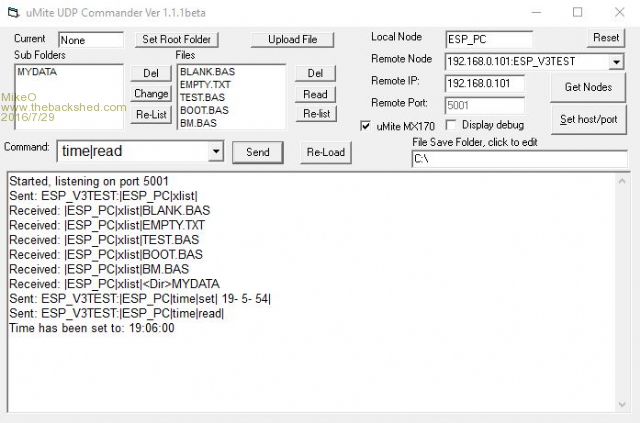Click the Set host/port button
This screenshot has width=640, height=423.
pos(588,119)
